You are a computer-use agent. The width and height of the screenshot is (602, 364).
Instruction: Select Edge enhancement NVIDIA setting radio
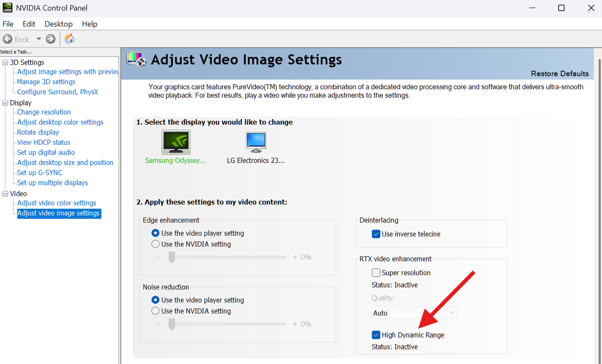coord(156,245)
